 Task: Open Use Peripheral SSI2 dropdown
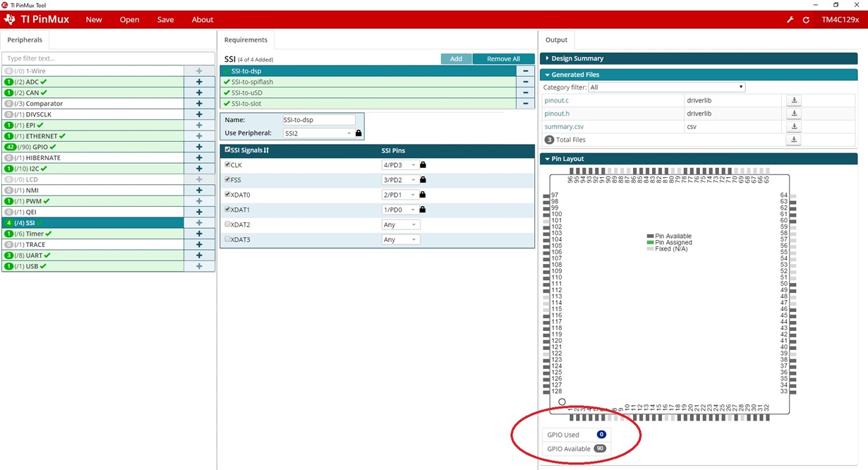[318, 133]
